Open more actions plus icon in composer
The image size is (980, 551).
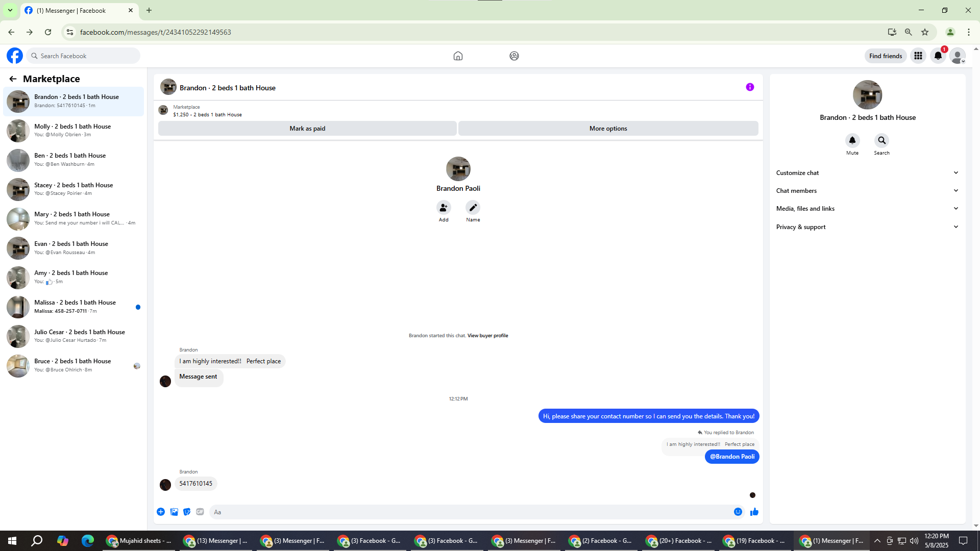tap(161, 512)
